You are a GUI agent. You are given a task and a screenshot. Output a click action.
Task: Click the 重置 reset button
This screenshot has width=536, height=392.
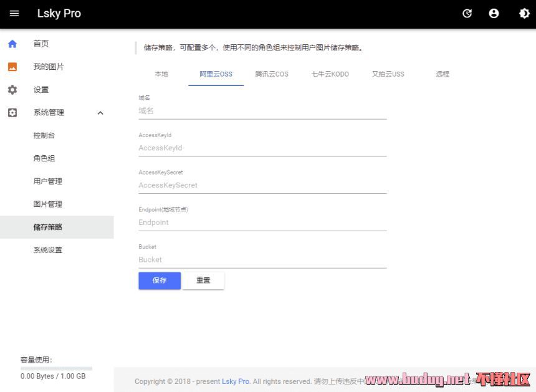click(203, 280)
